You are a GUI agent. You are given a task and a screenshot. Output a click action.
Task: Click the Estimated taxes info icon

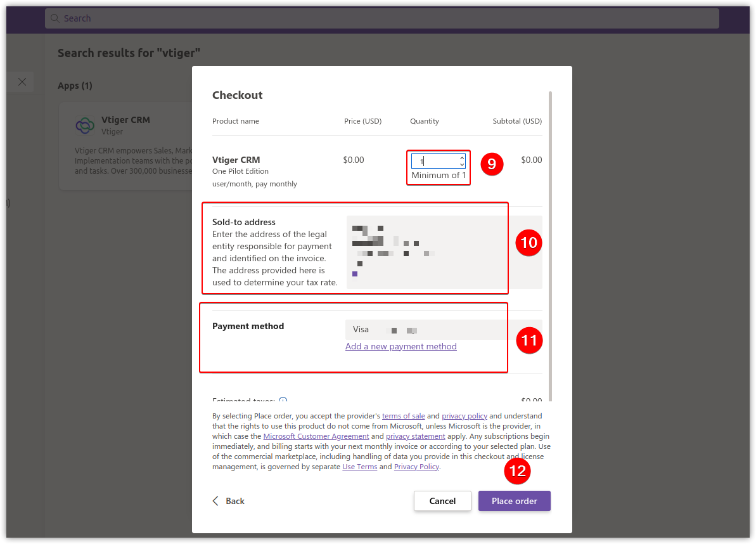(283, 399)
